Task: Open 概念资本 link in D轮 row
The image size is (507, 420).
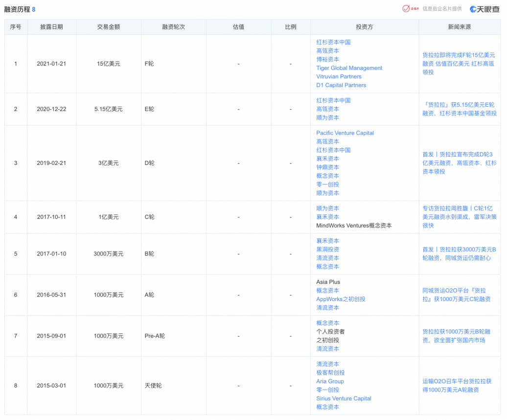Action: pyautogui.click(x=327, y=176)
